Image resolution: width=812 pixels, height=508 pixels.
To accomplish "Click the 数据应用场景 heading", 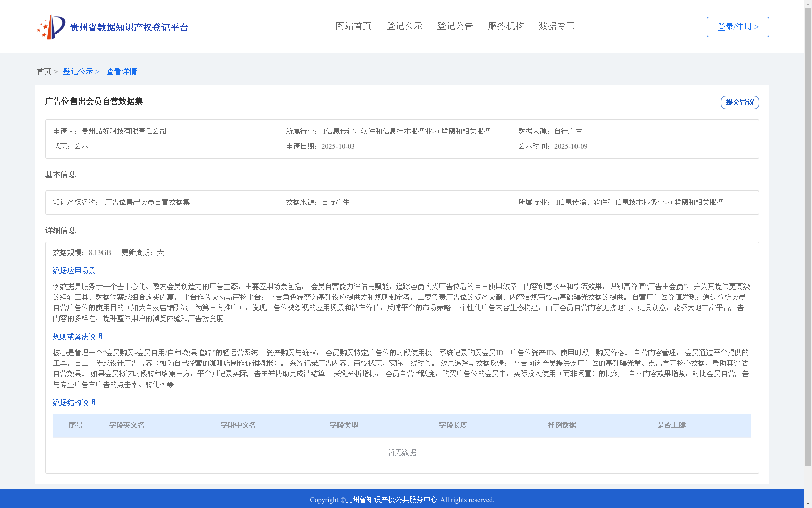I will tap(74, 271).
